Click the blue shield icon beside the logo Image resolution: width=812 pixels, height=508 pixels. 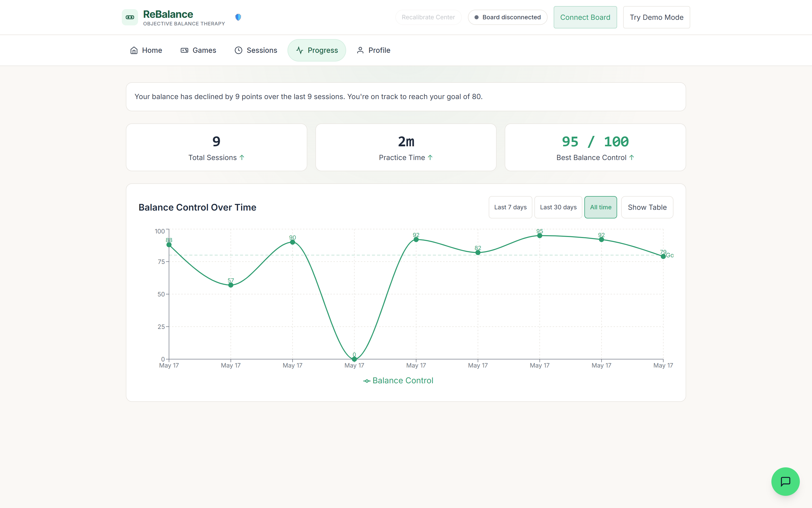[238, 17]
